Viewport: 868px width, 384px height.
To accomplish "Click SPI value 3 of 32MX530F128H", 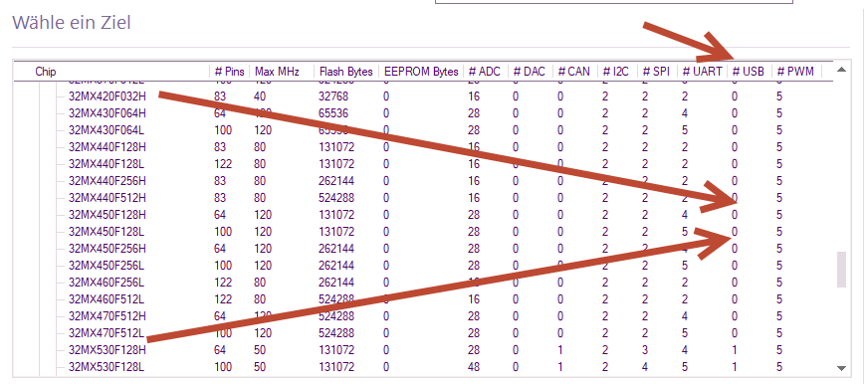I will (645, 350).
